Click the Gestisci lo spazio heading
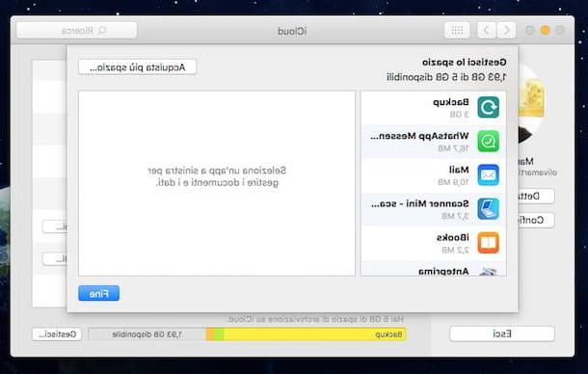 click(x=465, y=62)
